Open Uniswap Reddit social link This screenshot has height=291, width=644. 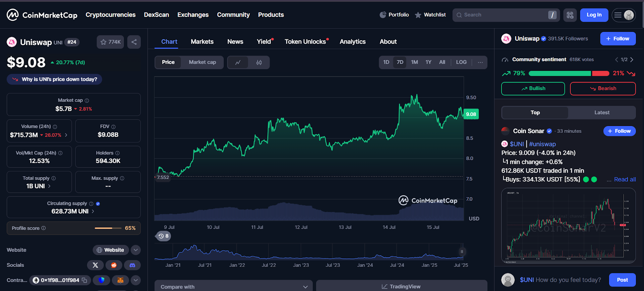(x=114, y=265)
